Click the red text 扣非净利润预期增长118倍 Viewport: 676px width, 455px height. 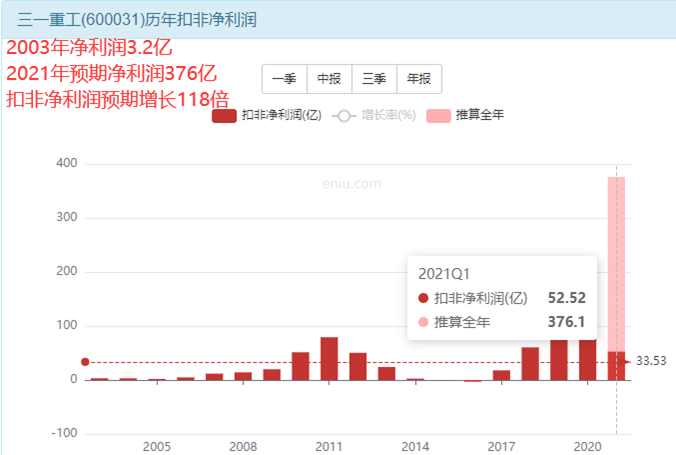(x=117, y=100)
